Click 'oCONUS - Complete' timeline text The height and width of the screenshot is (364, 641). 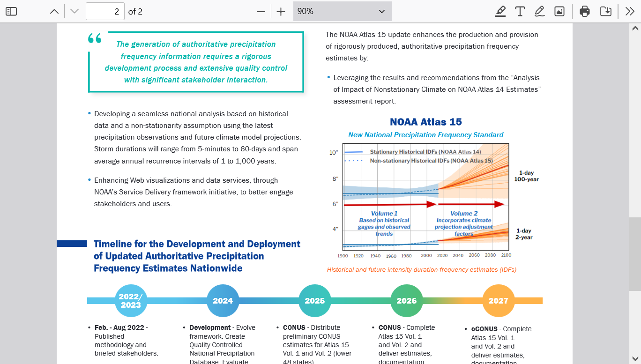pyautogui.click(x=501, y=329)
